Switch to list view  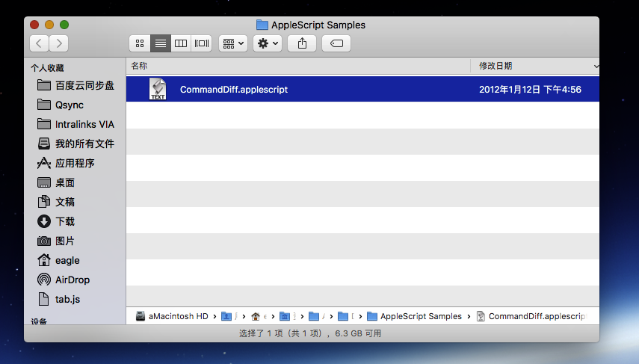coord(161,43)
